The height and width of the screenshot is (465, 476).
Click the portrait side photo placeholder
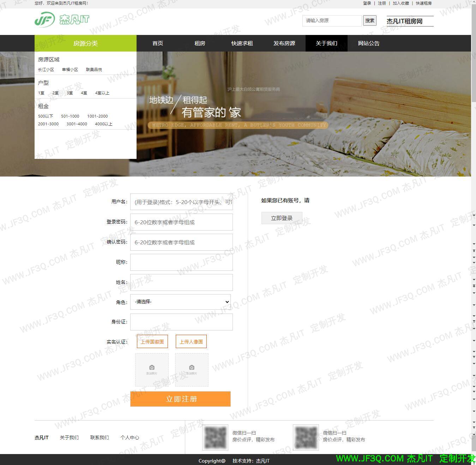pyautogui.click(x=192, y=370)
